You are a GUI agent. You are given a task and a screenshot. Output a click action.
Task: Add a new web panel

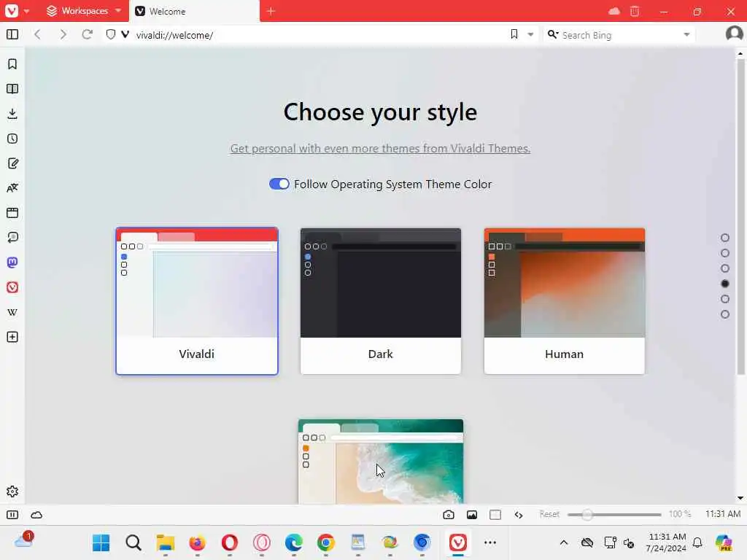coord(12,337)
